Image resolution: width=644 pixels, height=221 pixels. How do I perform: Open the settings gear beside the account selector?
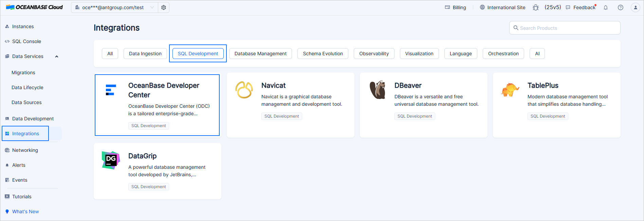[164, 7]
